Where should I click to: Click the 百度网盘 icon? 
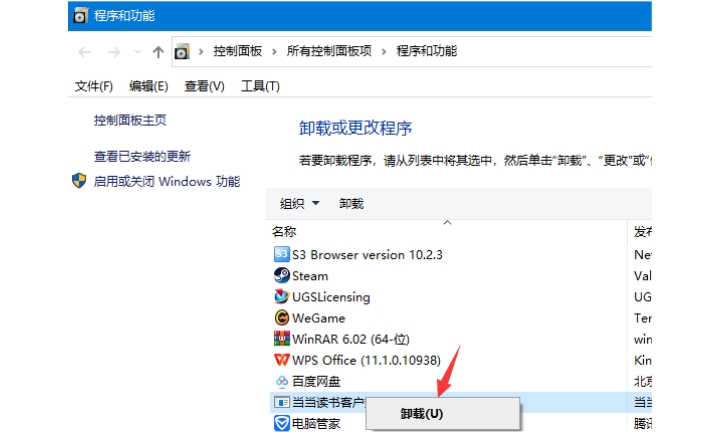click(x=281, y=381)
